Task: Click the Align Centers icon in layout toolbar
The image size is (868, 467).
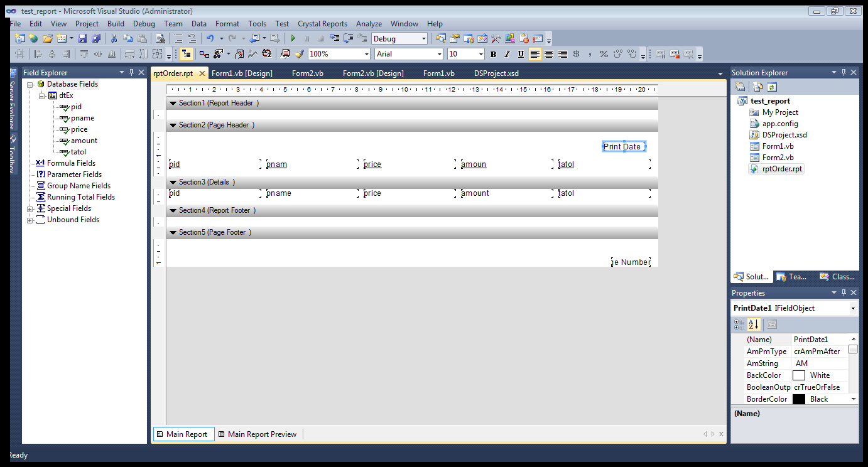Action: (x=52, y=54)
